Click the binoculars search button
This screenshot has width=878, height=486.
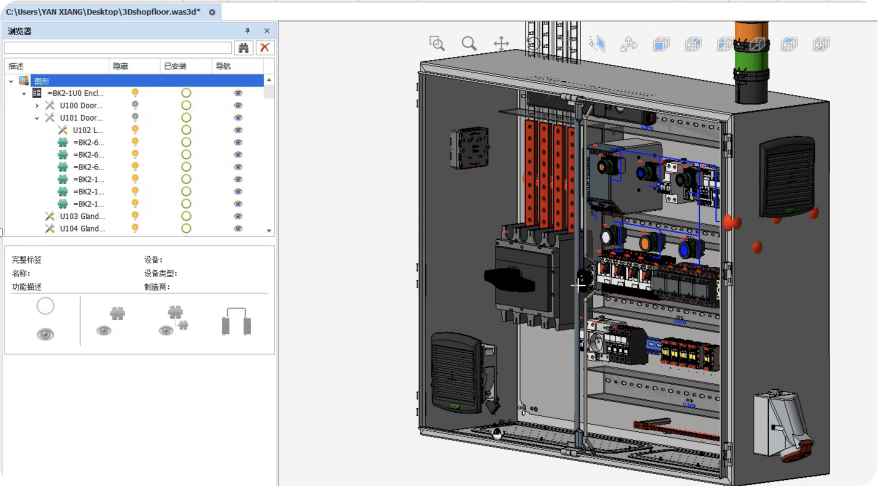click(x=244, y=48)
